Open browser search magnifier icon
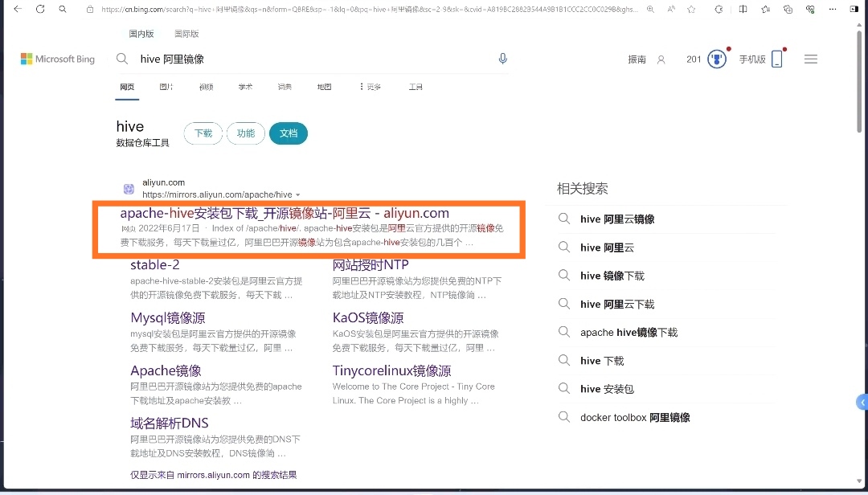 click(x=63, y=9)
